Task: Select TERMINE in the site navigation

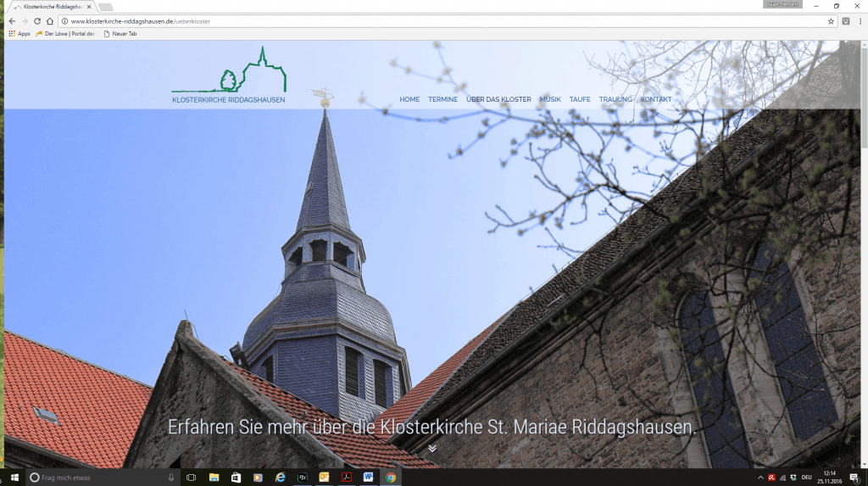Action: 442,100
